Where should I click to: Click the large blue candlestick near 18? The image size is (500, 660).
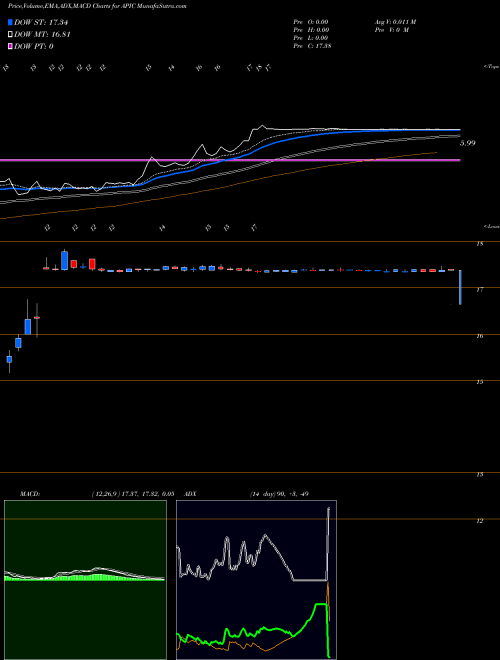pos(64,260)
